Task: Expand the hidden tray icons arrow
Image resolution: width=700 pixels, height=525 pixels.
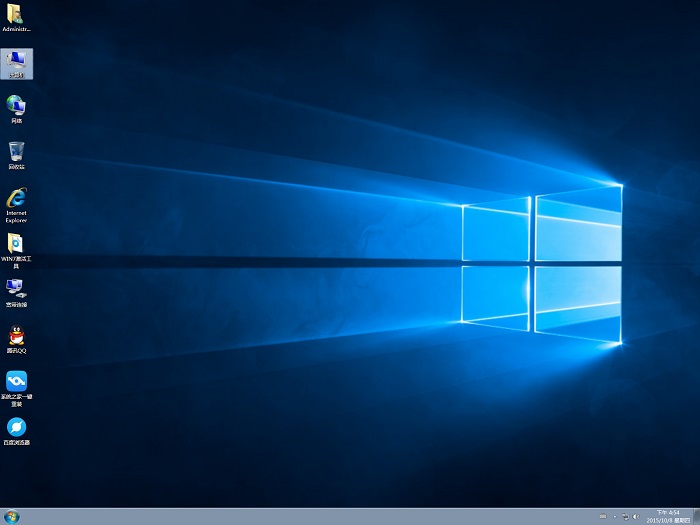Action: tap(613, 517)
